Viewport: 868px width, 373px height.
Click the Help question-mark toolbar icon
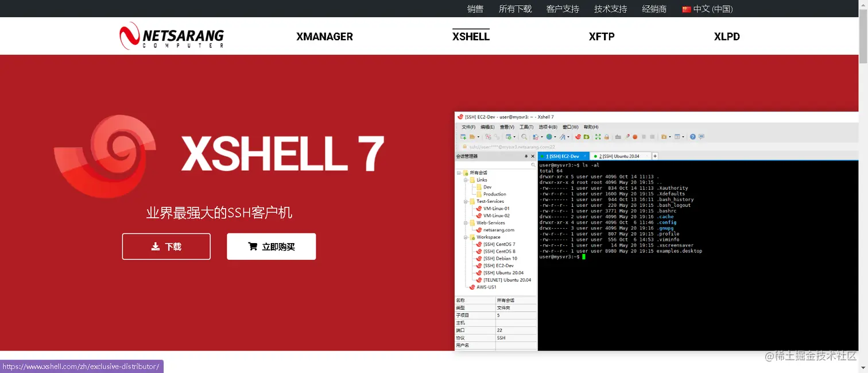[692, 137]
